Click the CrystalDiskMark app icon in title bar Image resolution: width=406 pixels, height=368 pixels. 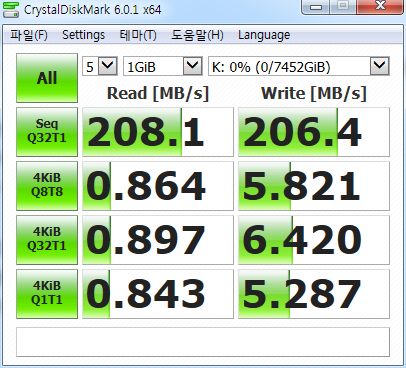tap(11, 9)
